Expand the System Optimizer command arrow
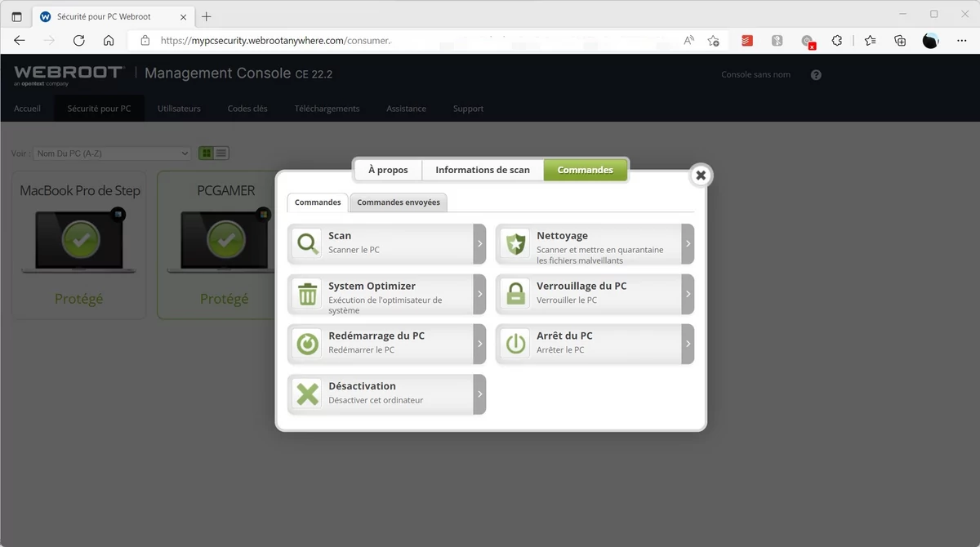Image resolution: width=980 pixels, height=547 pixels. pos(479,294)
